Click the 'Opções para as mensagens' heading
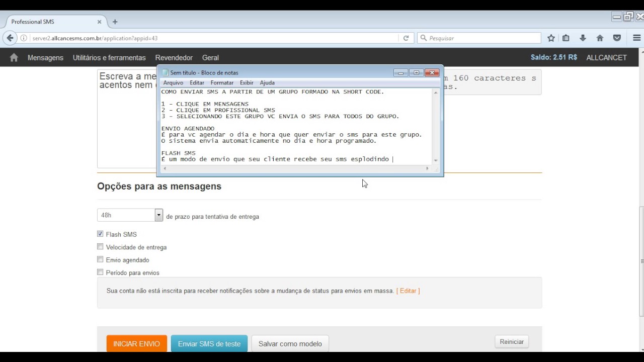This screenshot has height=362, width=644. 159,187
